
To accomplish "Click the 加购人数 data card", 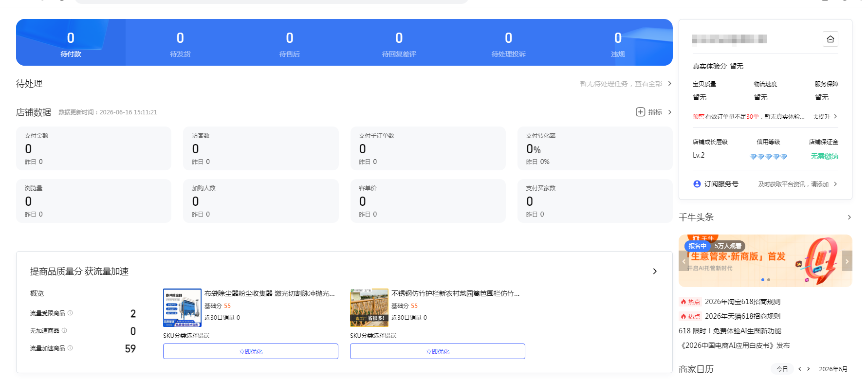I will [x=261, y=201].
